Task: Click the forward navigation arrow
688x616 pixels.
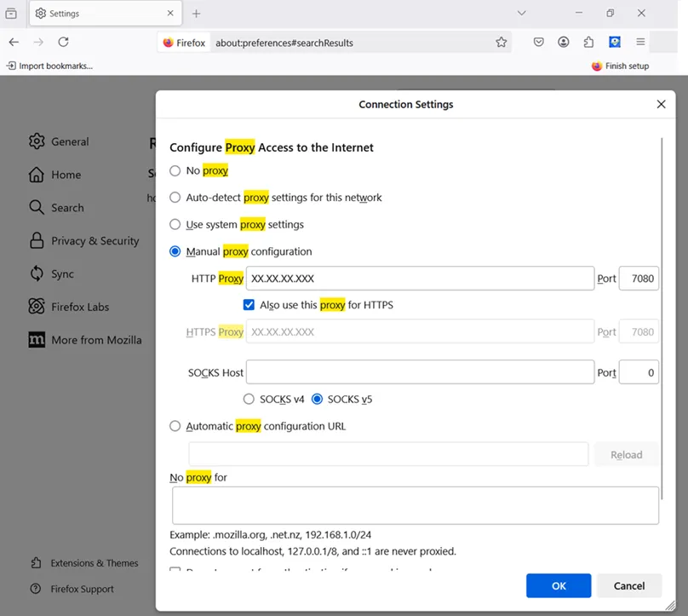Action: 38,42
